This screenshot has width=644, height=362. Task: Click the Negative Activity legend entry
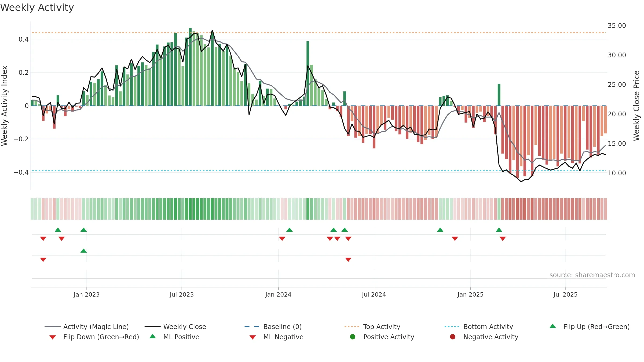click(484, 337)
